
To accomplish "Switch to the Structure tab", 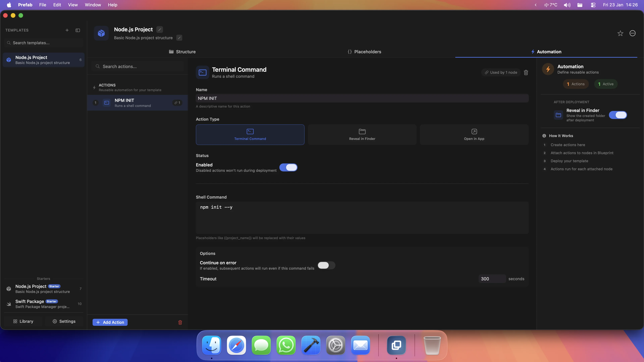I will coord(182,52).
